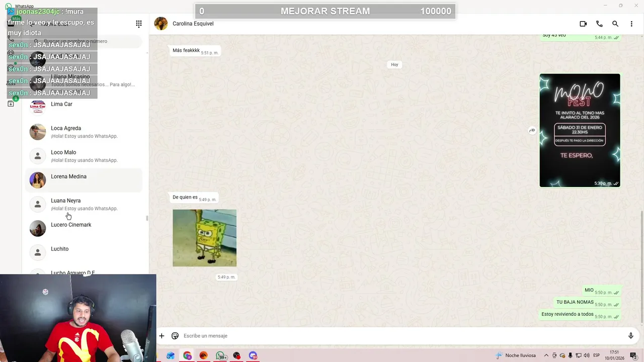Open the EA app in taskbar
644x362 pixels.
coord(204,355)
